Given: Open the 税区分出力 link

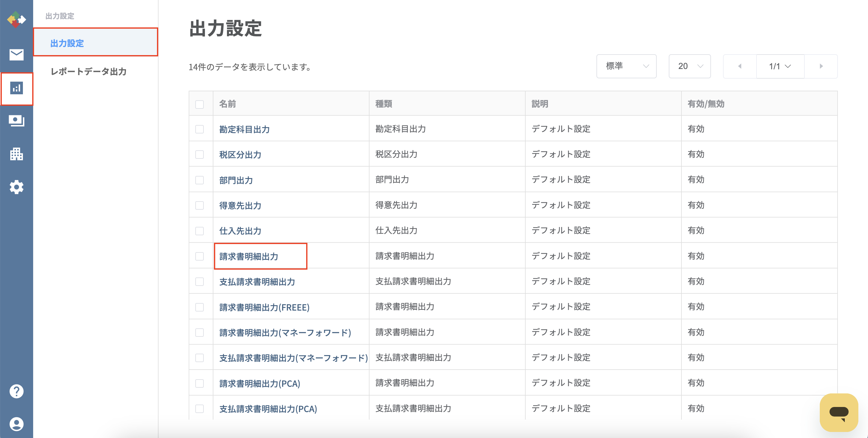Looking at the screenshot, I should [240, 155].
